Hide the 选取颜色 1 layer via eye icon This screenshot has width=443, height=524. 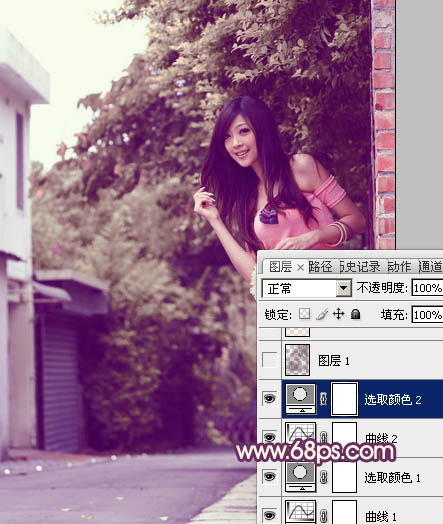tap(270, 477)
